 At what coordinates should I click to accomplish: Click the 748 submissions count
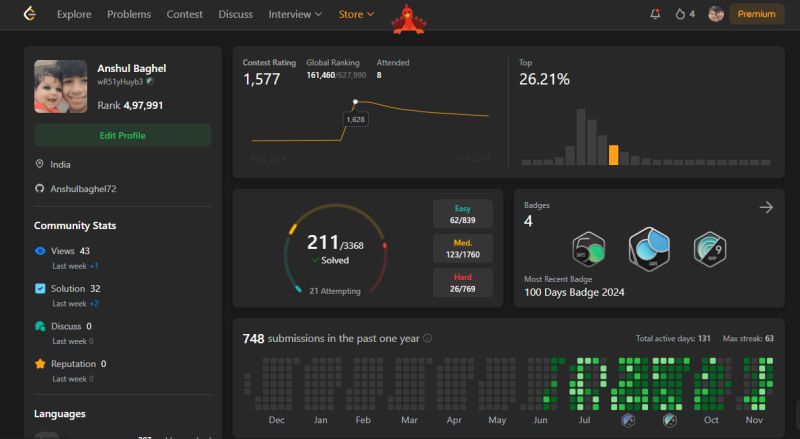(x=253, y=338)
